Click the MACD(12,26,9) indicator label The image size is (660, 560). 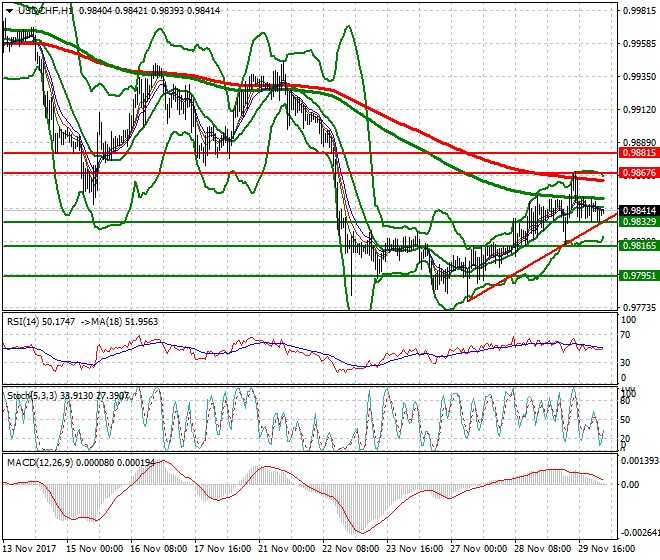pos(35,460)
